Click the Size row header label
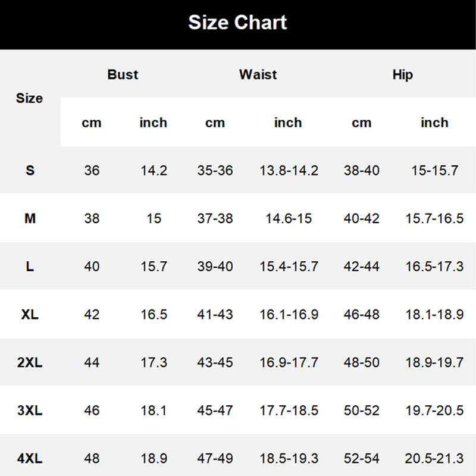Viewport: 476px width, 476px height. tap(29, 98)
